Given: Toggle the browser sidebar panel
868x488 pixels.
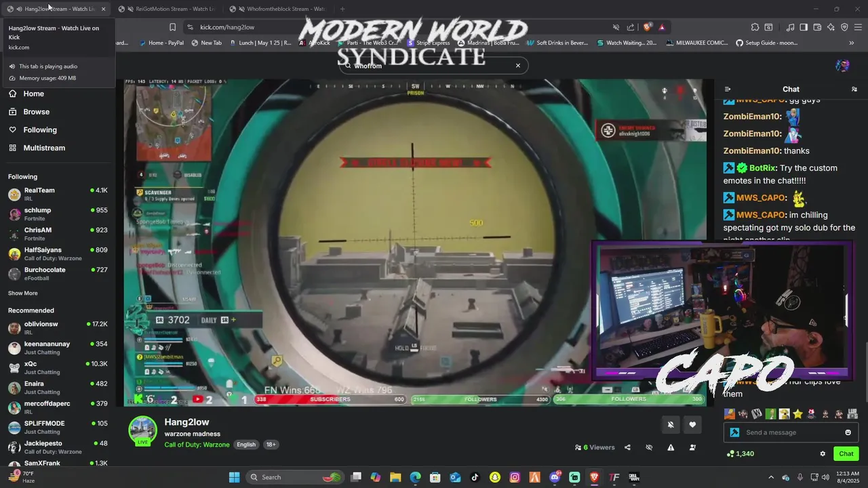Looking at the screenshot, I should pyautogui.click(x=804, y=27).
